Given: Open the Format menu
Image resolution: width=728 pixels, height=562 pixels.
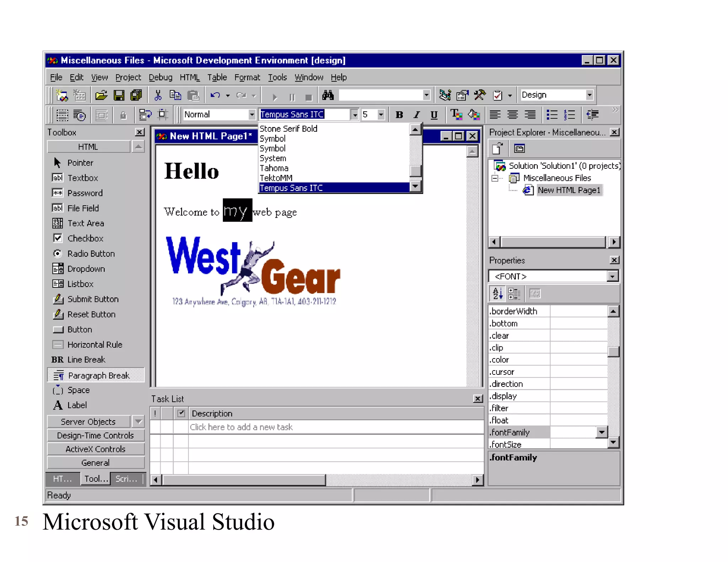Looking at the screenshot, I should (247, 77).
